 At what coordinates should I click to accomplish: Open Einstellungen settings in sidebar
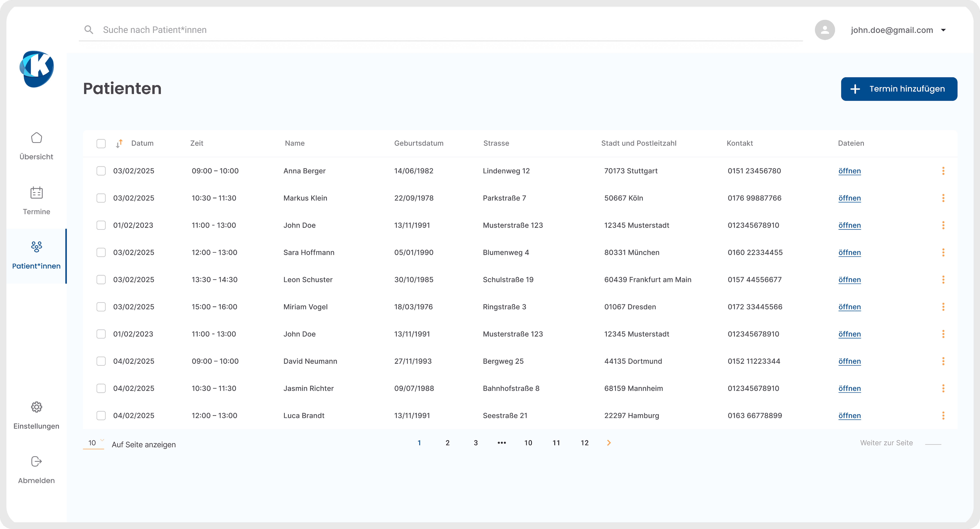36,415
